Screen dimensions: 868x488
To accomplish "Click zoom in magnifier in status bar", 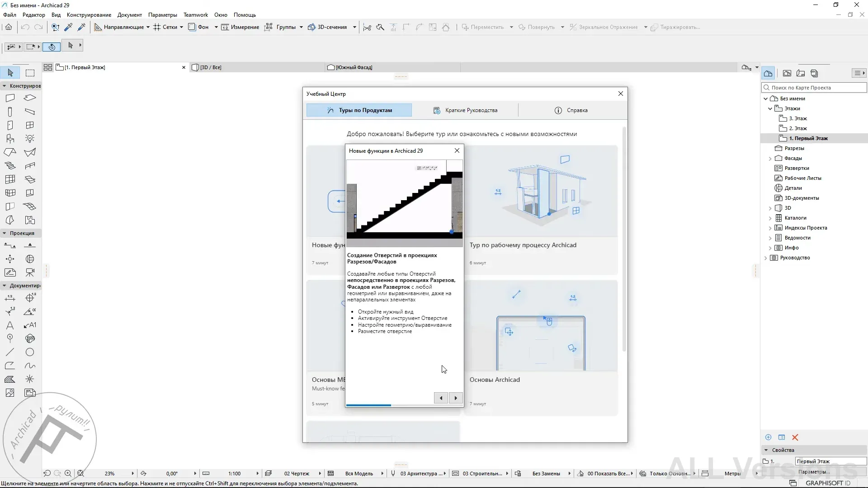I will [x=68, y=474].
